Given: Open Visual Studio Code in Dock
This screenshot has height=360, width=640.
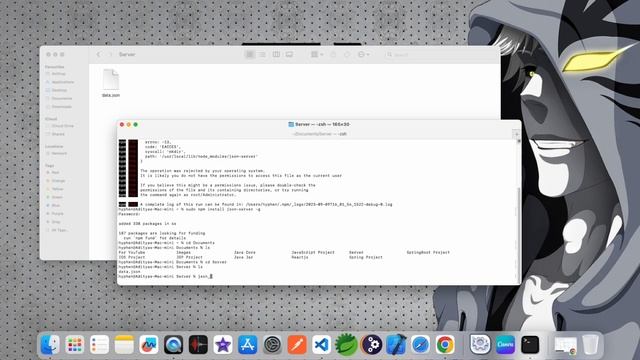Looking at the screenshot, I should pyautogui.click(x=322, y=345).
